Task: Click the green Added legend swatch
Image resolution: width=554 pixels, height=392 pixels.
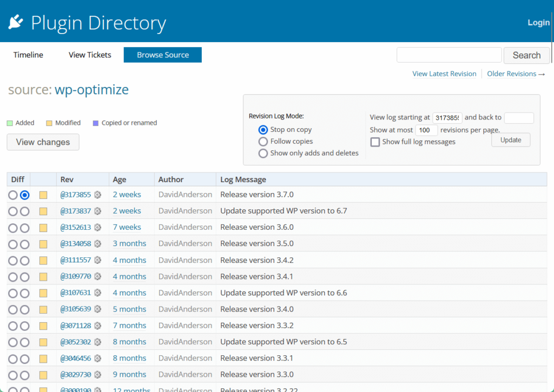Action: (x=10, y=123)
